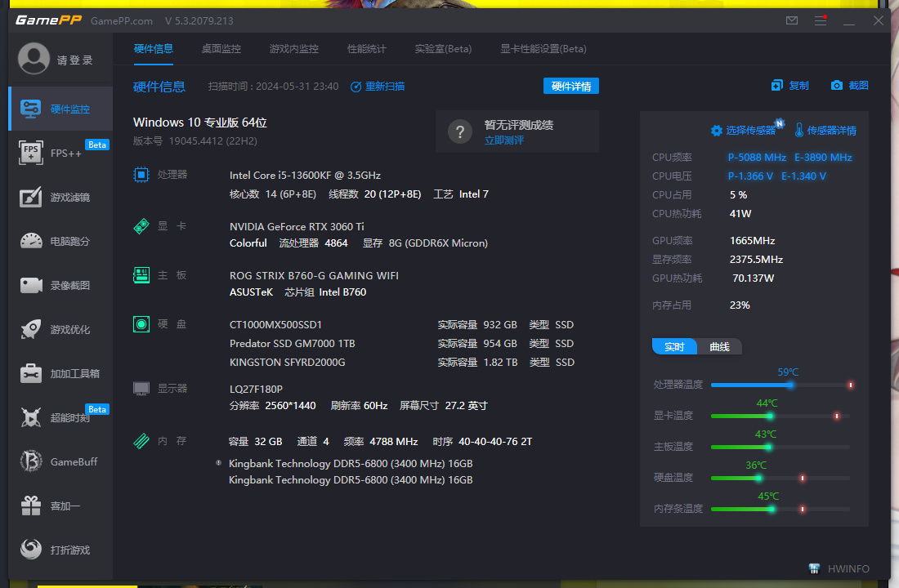Screen dimensions: 899x588
Task: Click the mail envelope icon in title bar
Action: pos(792,20)
